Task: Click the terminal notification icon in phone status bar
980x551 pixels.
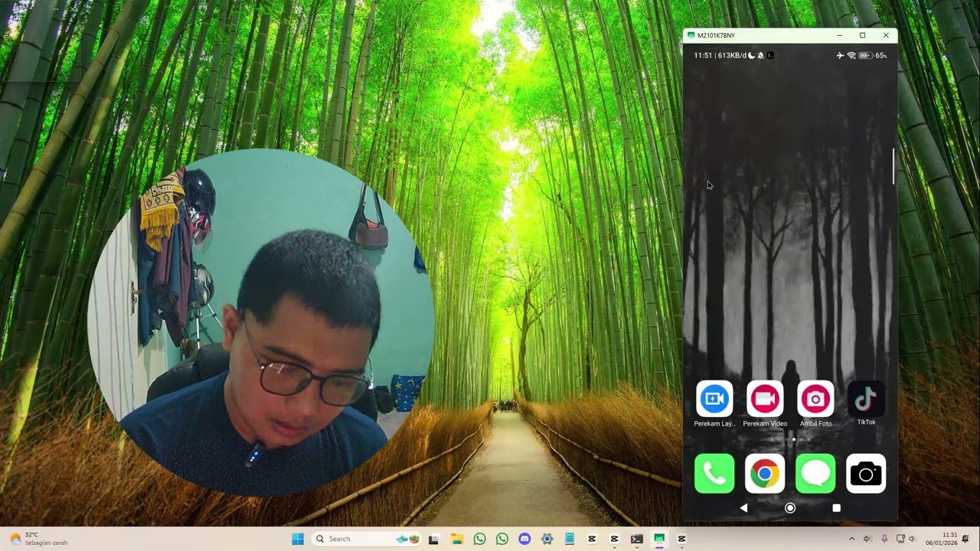Action: 769,55
